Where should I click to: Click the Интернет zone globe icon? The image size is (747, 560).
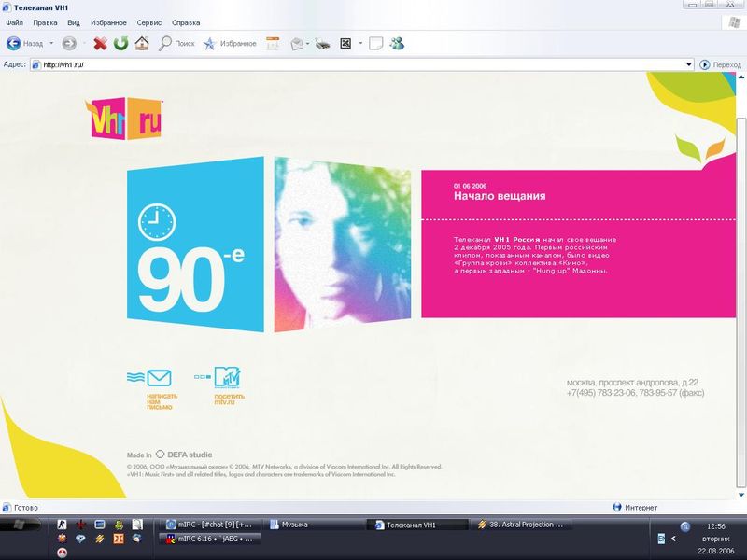tap(617, 507)
